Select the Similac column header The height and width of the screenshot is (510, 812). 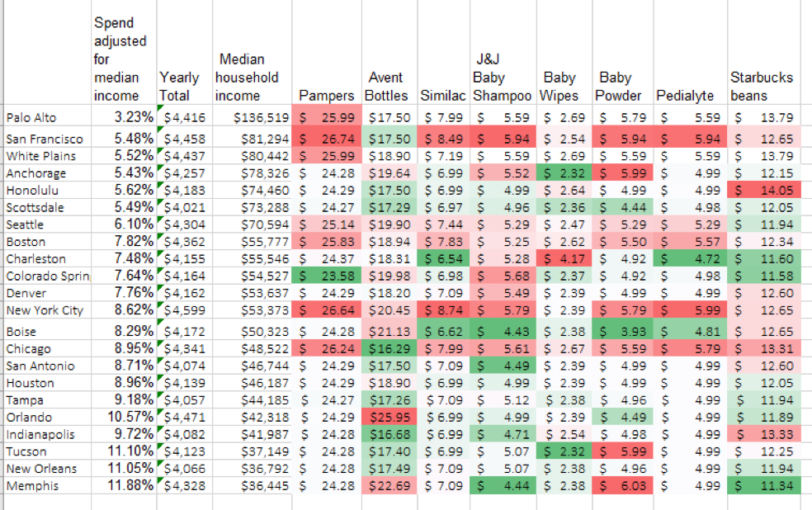point(443,52)
